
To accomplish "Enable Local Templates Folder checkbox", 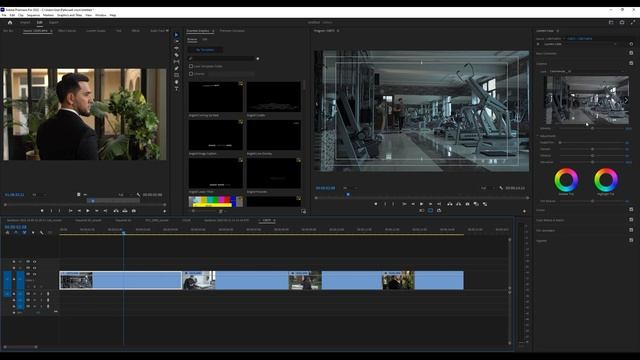I will [191, 66].
